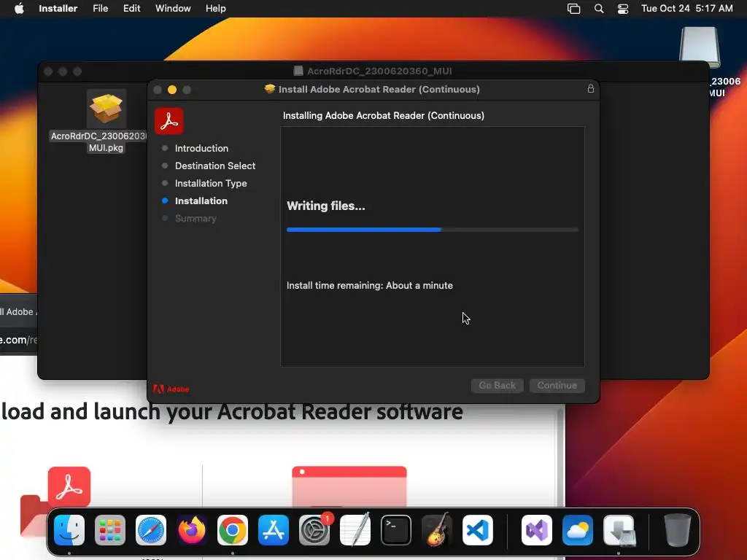Open the Window menu
Image resolution: width=747 pixels, height=560 pixels.
click(173, 8)
